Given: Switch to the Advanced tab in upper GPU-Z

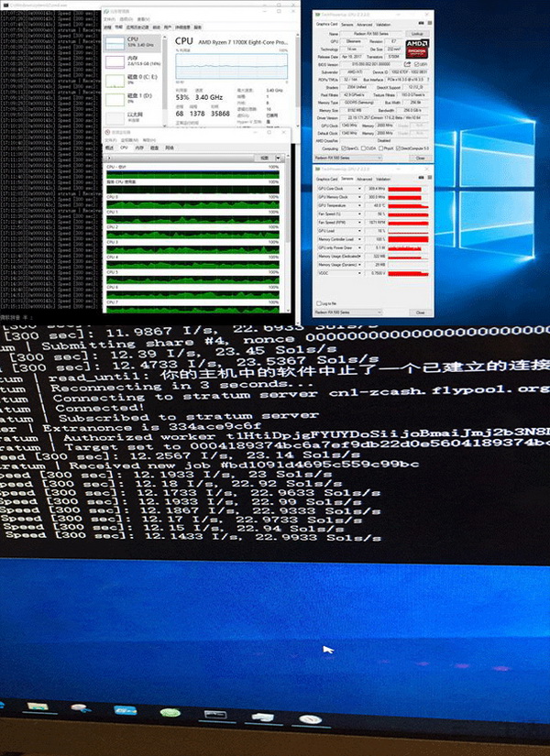Looking at the screenshot, I should [x=364, y=25].
